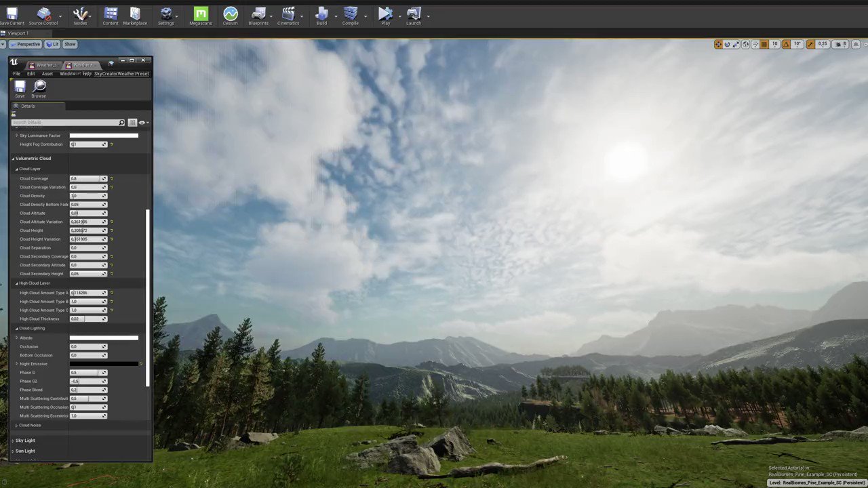Expand the Cloud Noise section
This screenshot has width=868, height=488.
coord(16,425)
